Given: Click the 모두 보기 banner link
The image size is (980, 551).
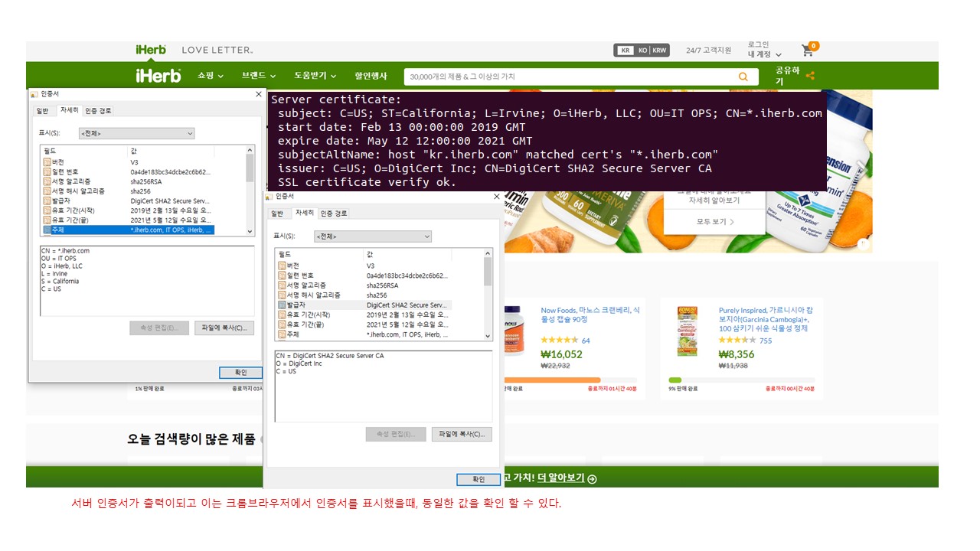Looking at the screenshot, I should click(714, 222).
